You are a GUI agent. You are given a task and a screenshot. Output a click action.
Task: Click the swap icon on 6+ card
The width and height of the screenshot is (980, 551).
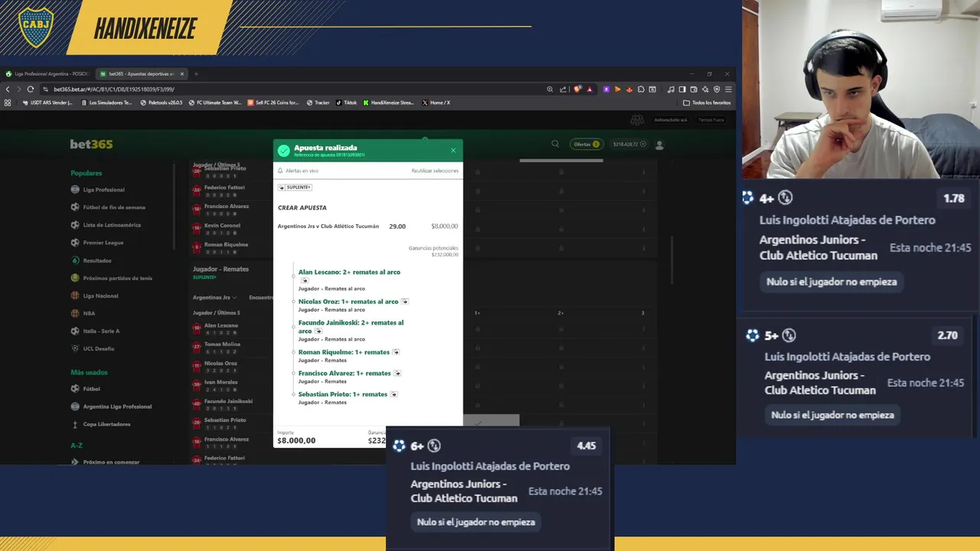pyautogui.click(x=434, y=445)
